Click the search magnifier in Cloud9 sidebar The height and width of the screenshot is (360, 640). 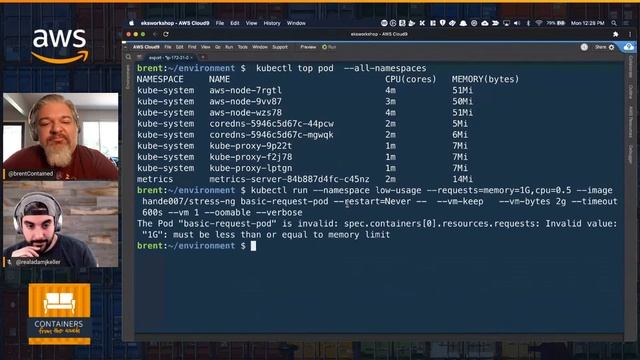[x=129, y=57]
